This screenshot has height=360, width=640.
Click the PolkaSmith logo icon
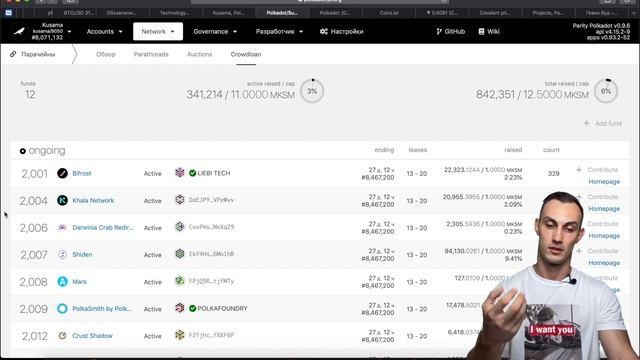(62, 309)
